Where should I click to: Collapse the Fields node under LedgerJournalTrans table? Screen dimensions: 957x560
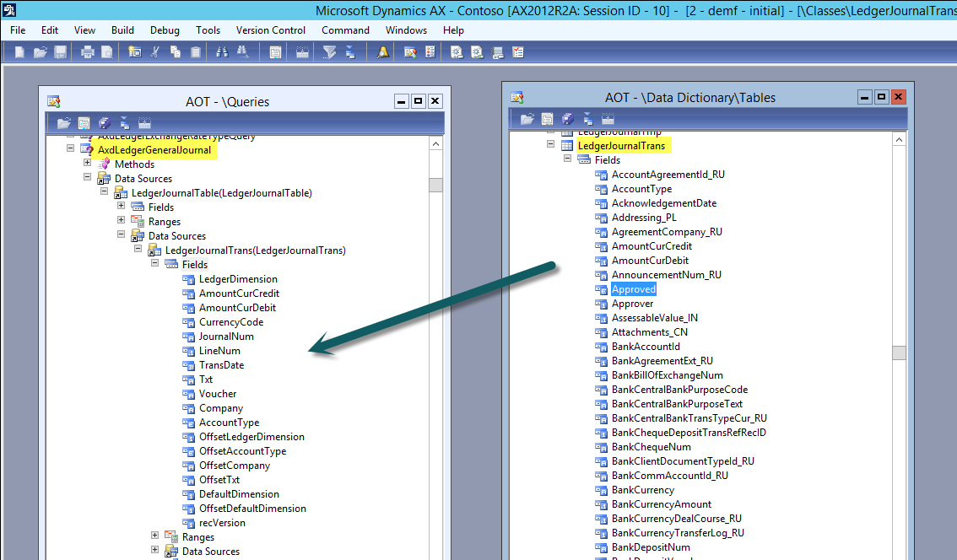pos(567,159)
